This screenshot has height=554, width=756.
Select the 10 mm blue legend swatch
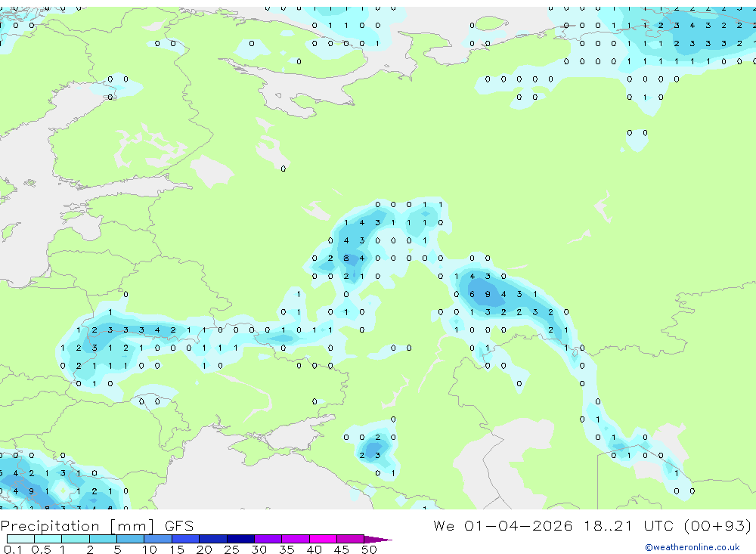[x=158, y=539]
